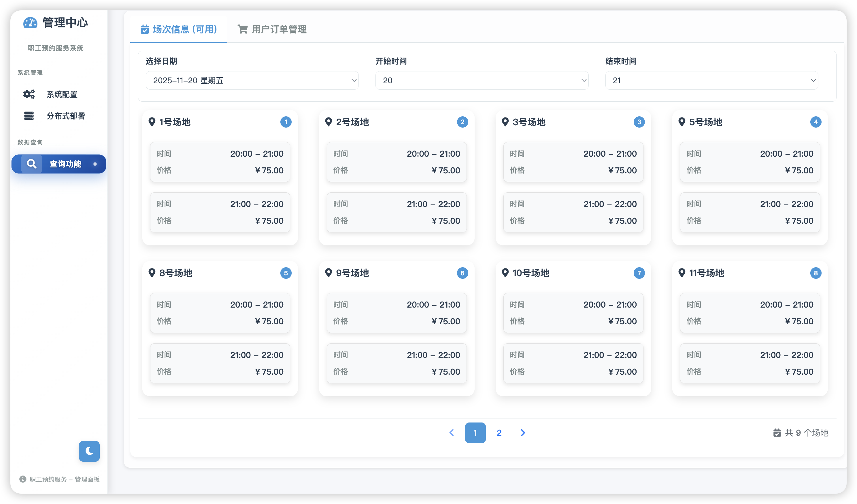Go to pagination page 2

[x=499, y=433]
